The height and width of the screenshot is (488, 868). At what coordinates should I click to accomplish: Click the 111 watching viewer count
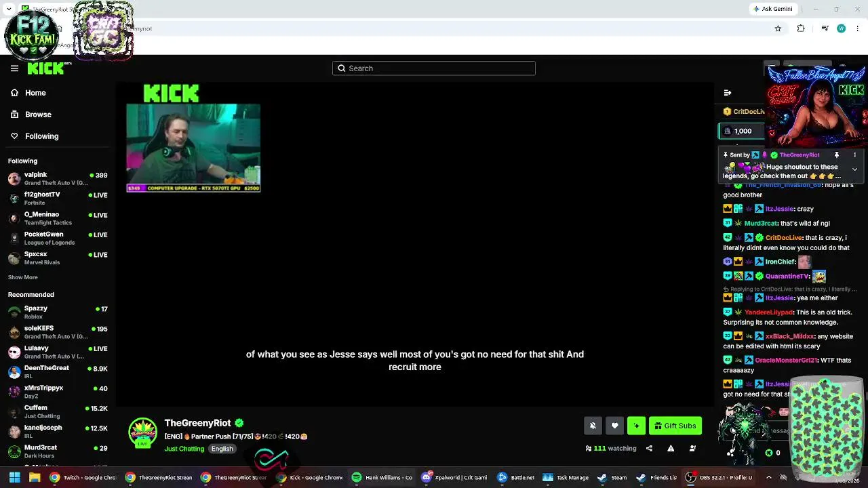pos(611,449)
